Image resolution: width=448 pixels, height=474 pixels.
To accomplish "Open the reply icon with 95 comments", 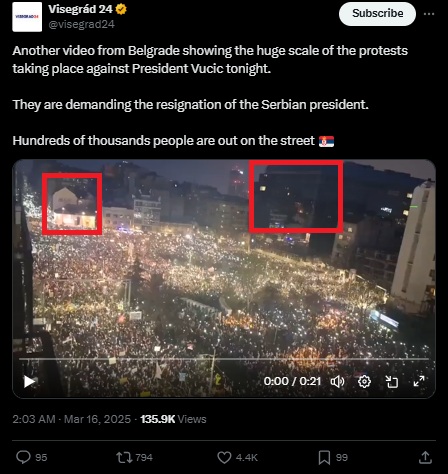I will (23, 457).
